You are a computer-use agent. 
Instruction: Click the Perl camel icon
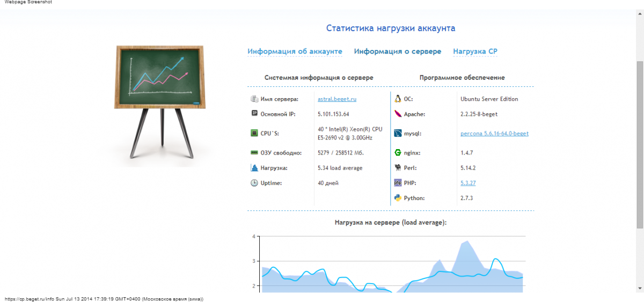pos(398,168)
